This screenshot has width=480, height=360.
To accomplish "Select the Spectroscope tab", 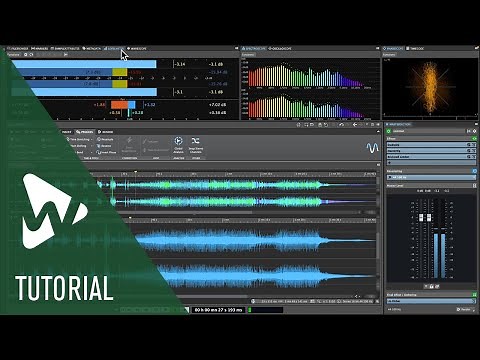I will [254, 48].
